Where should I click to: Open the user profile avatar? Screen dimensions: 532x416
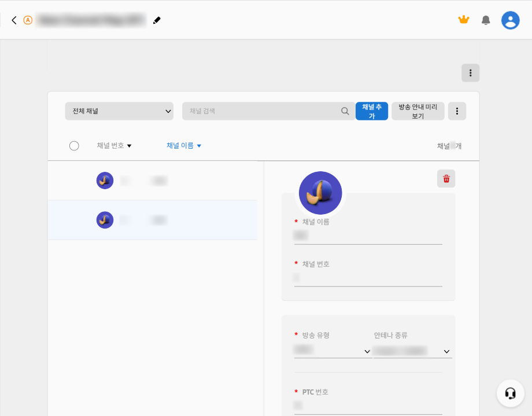click(x=510, y=20)
